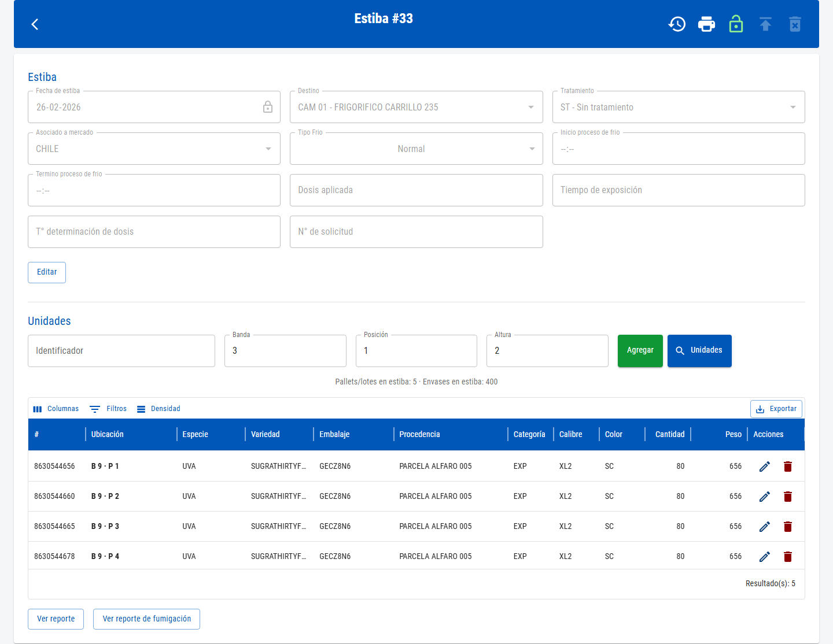Screen dimensions: 833x644
Task: Click the upload arrow icon in the header
Action: [x=765, y=24]
